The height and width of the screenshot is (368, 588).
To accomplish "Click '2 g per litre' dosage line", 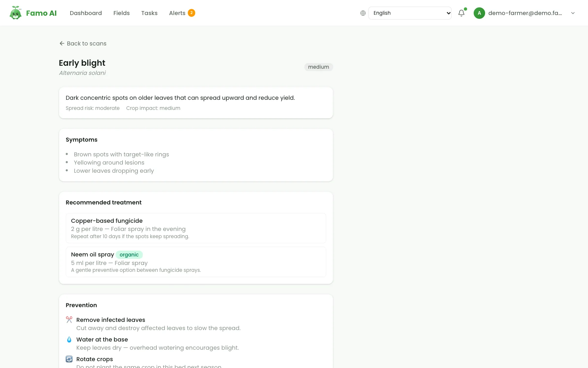I will point(128,229).
